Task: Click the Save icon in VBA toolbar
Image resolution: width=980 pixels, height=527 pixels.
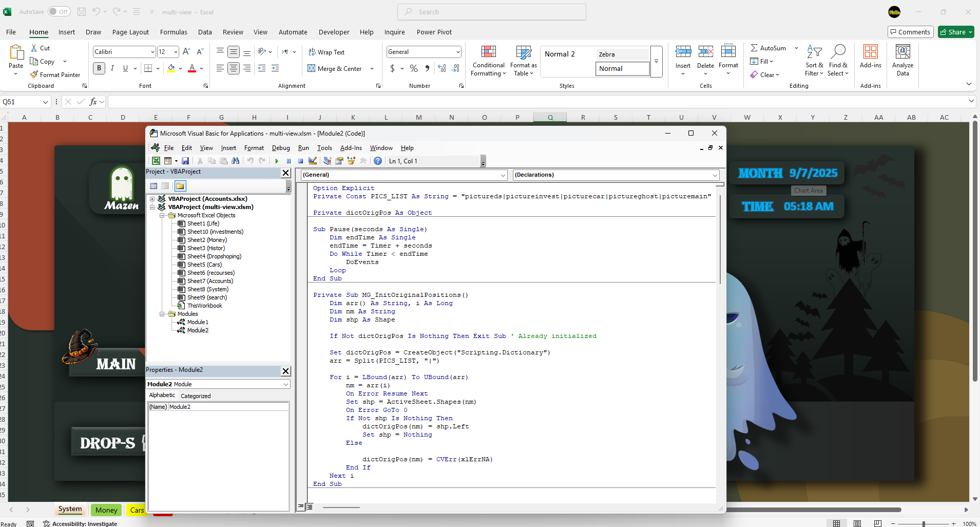Action: [x=185, y=161]
